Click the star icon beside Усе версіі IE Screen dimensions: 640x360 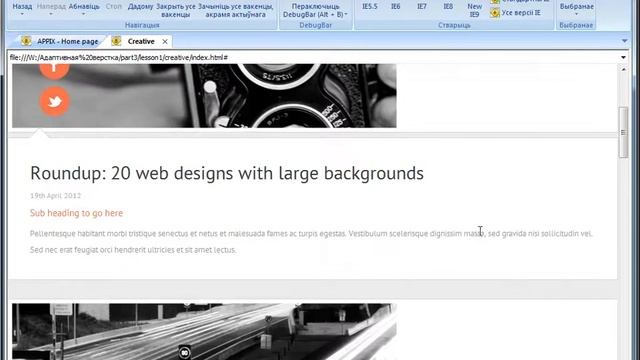click(x=495, y=13)
